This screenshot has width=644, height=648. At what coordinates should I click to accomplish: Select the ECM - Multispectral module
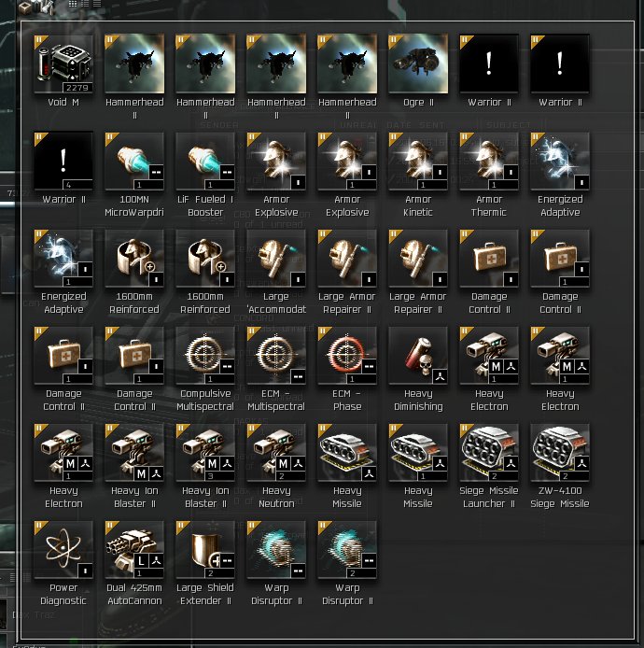point(276,356)
